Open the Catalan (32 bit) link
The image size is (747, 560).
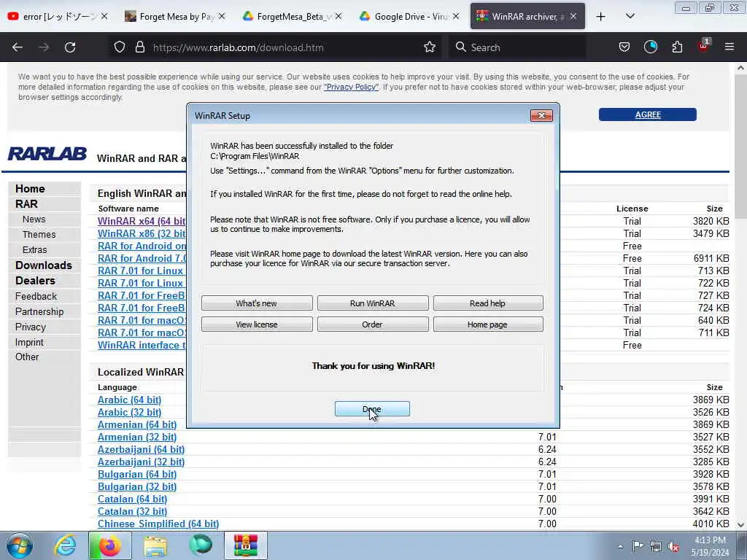tap(133, 511)
